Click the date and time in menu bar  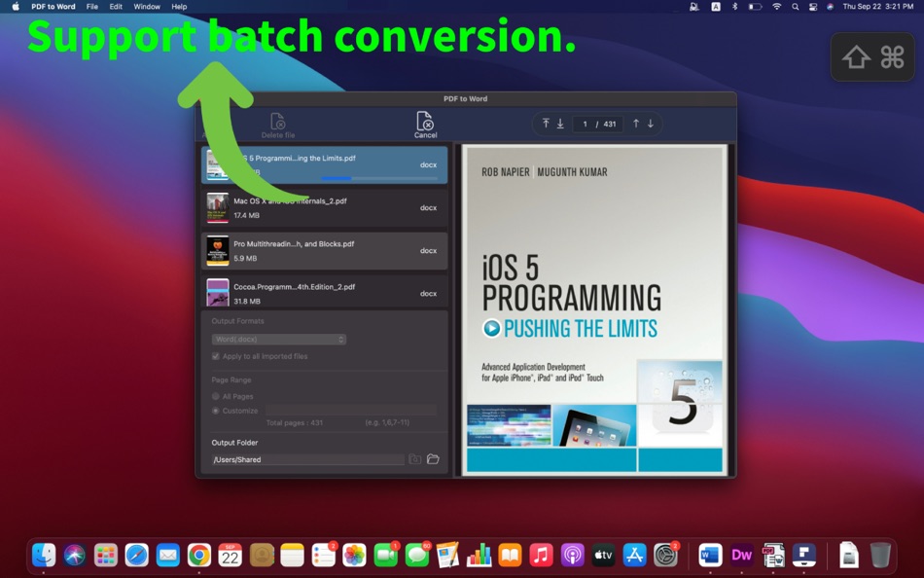pyautogui.click(x=878, y=7)
